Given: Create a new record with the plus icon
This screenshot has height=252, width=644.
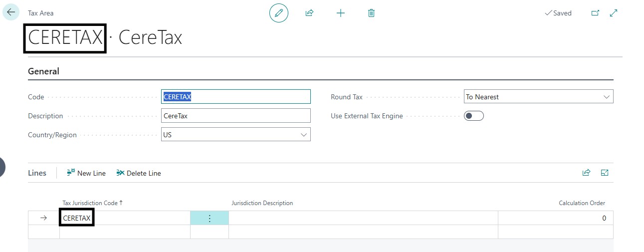Looking at the screenshot, I should coord(340,13).
